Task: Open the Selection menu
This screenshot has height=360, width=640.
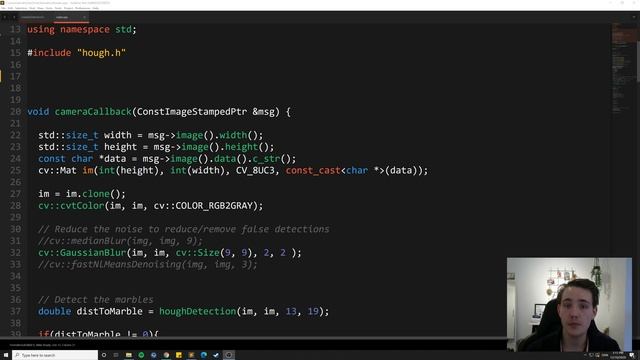Action: 21,8
